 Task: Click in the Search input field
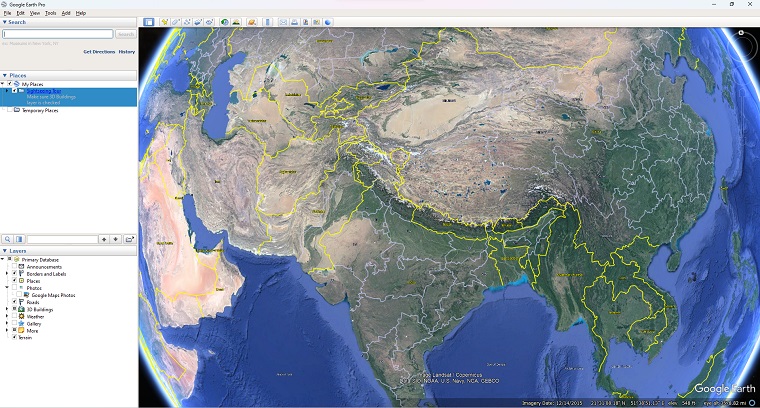coord(58,34)
